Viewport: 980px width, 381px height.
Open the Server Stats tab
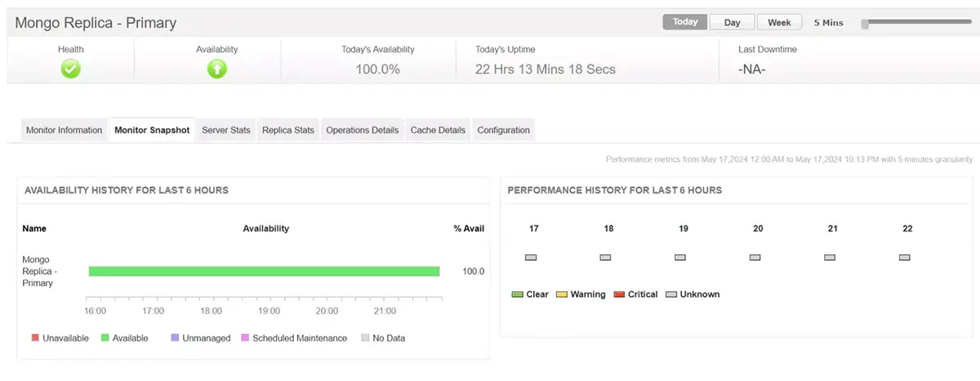(226, 130)
